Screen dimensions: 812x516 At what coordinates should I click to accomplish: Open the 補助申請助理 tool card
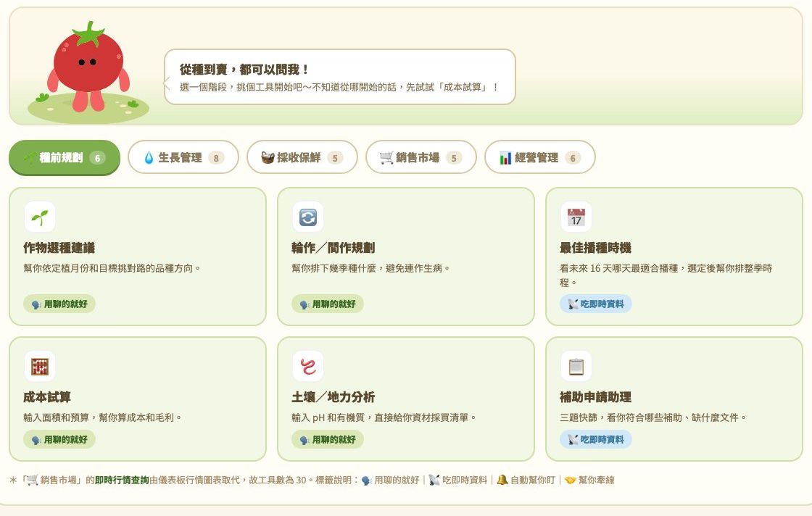coord(674,399)
